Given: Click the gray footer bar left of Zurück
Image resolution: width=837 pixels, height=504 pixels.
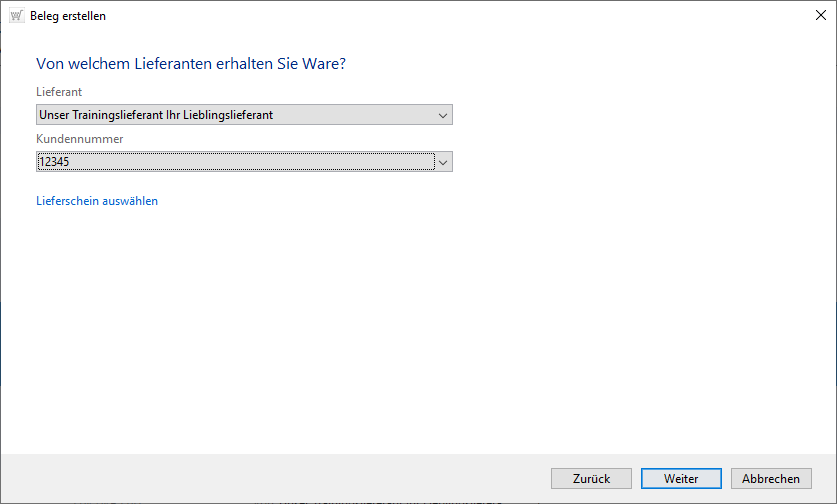Looking at the screenshot, I should [x=270, y=479].
